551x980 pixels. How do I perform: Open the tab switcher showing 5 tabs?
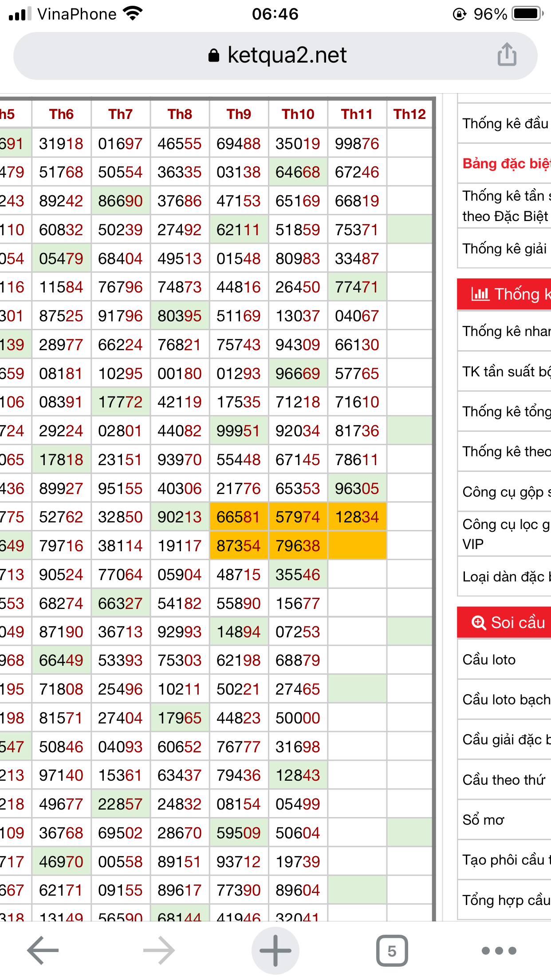tap(392, 950)
